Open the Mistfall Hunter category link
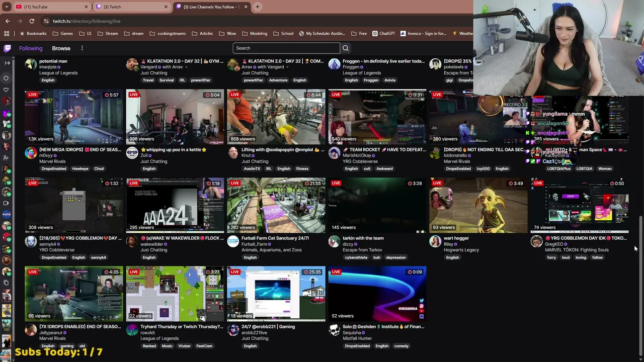644x362 pixels. click(357, 338)
